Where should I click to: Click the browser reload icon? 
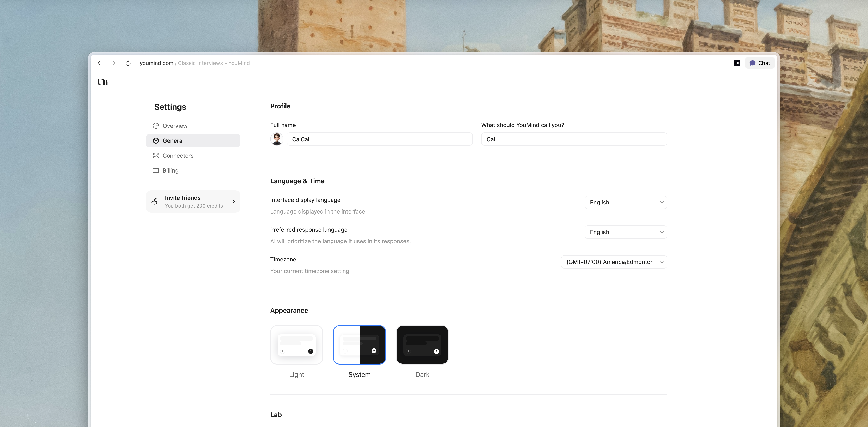pyautogui.click(x=128, y=63)
